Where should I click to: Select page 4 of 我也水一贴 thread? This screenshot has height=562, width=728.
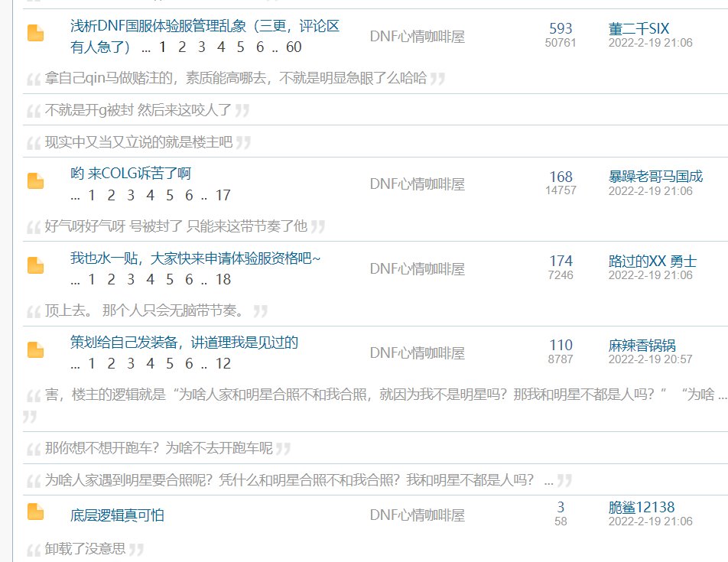pyautogui.click(x=151, y=279)
